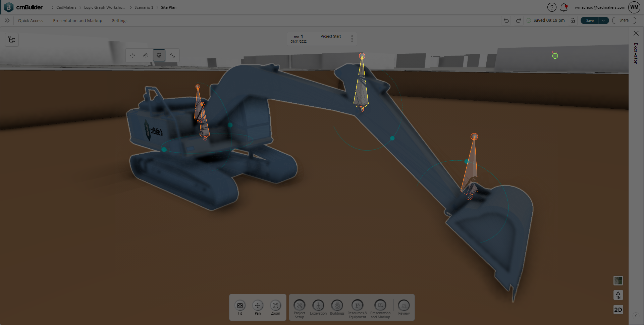Open the Excavation mode
The image size is (644, 325).
coord(318,308)
